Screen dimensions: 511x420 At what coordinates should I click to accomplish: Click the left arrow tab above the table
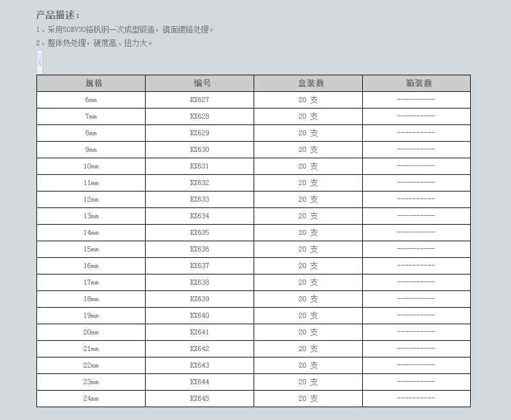(x=40, y=62)
